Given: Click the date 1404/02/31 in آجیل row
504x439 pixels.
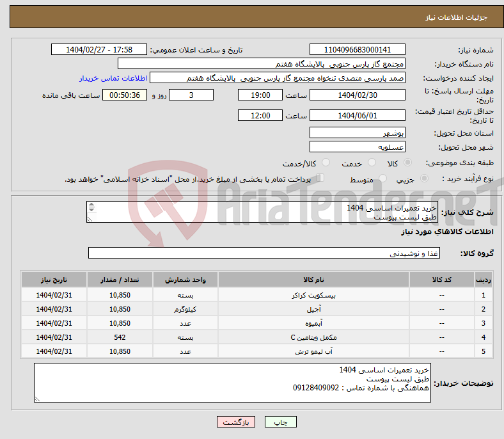Looking at the screenshot, I should point(54,309).
